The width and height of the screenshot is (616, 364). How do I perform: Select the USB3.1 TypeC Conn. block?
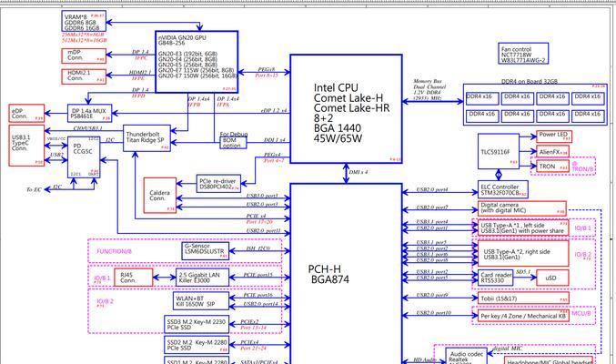(26, 146)
